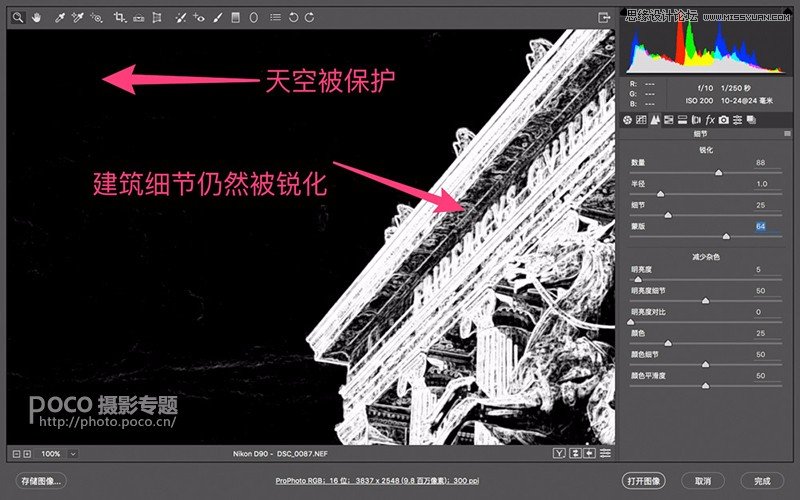Open the Basic panel tab
Image resolution: width=800 pixels, height=500 pixels.
pyautogui.click(x=628, y=120)
